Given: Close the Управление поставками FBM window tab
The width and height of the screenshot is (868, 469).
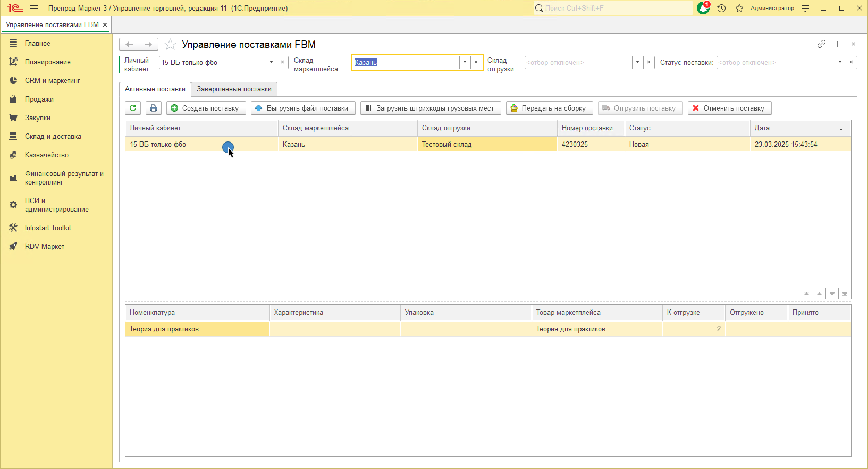Looking at the screenshot, I should pos(105,24).
